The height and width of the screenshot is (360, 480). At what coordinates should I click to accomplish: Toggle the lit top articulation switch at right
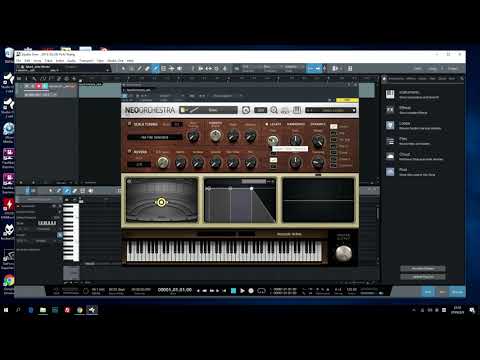(333, 126)
